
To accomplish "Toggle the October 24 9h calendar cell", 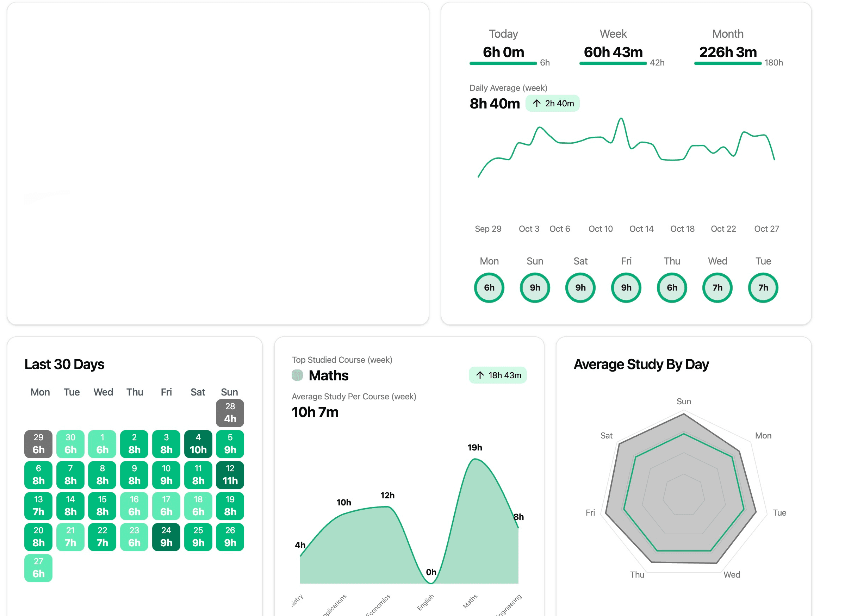I will pyautogui.click(x=166, y=536).
